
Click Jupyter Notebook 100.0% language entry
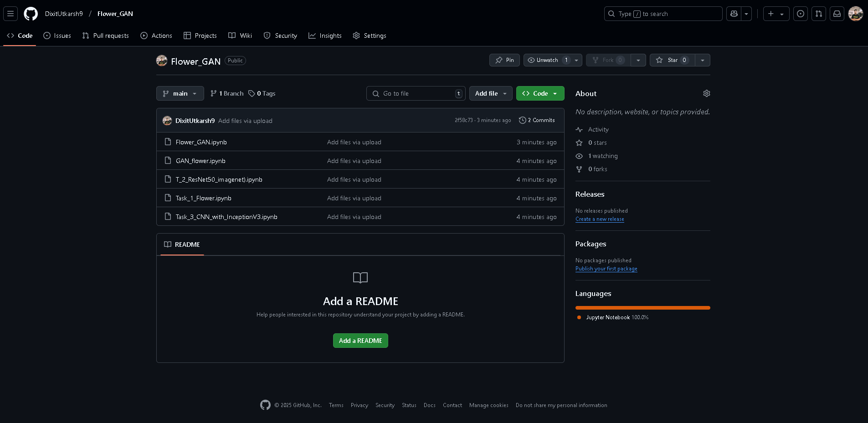coord(612,317)
